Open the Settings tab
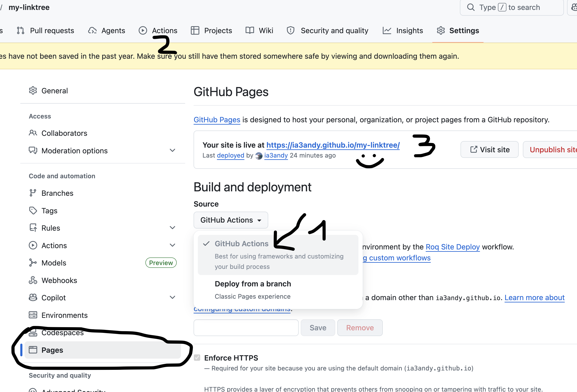The image size is (577, 392). (x=458, y=30)
